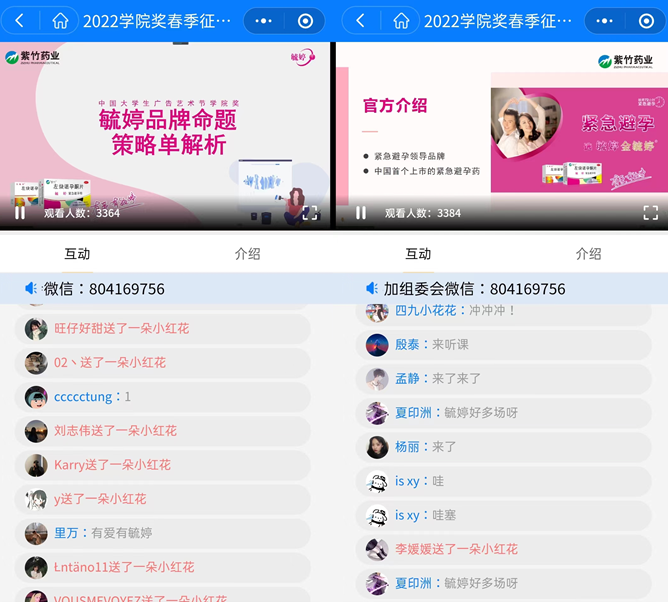Image resolution: width=668 pixels, height=602 pixels.
Task: Tap the message ccccctung：1
Action: click(162, 397)
